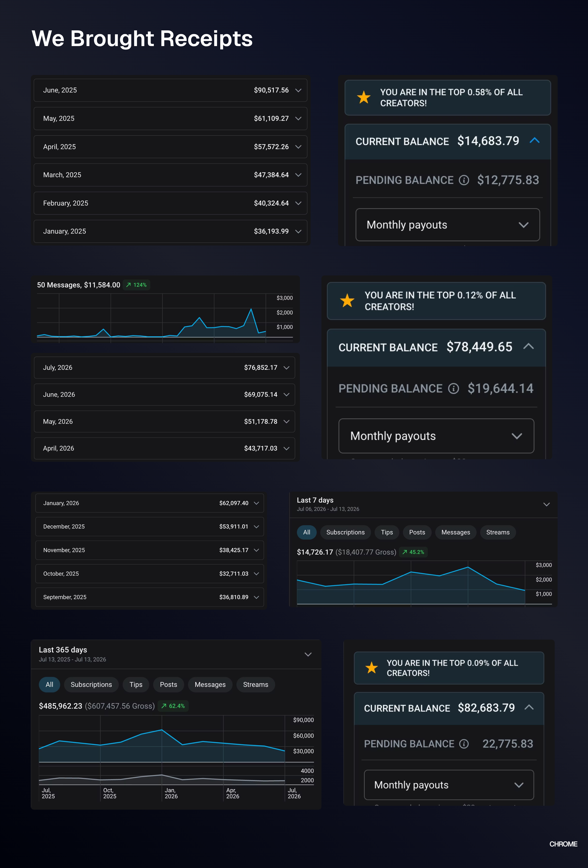This screenshot has width=588, height=868.
Task: Collapse the $82,683.79 current balance panel
Action: click(529, 707)
